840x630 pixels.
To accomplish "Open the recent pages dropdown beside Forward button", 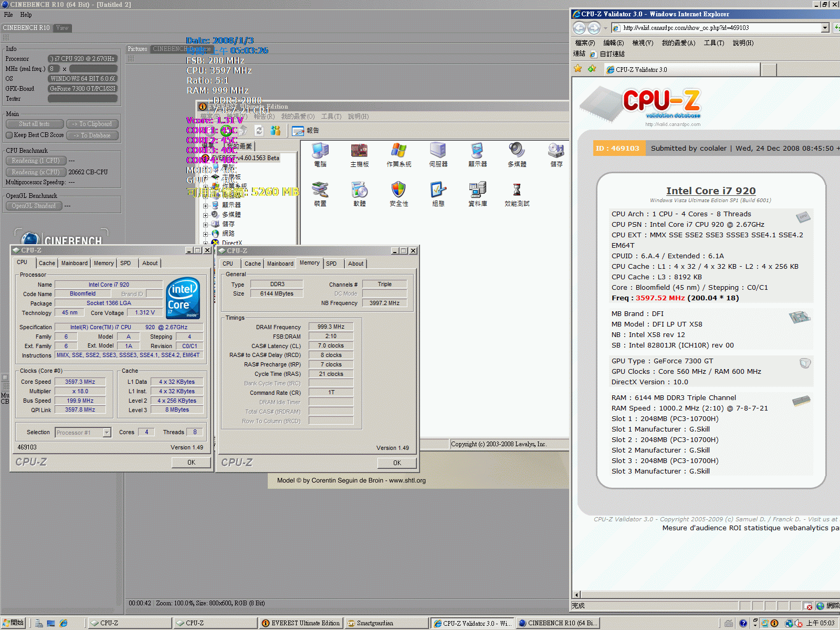I will 605,28.
